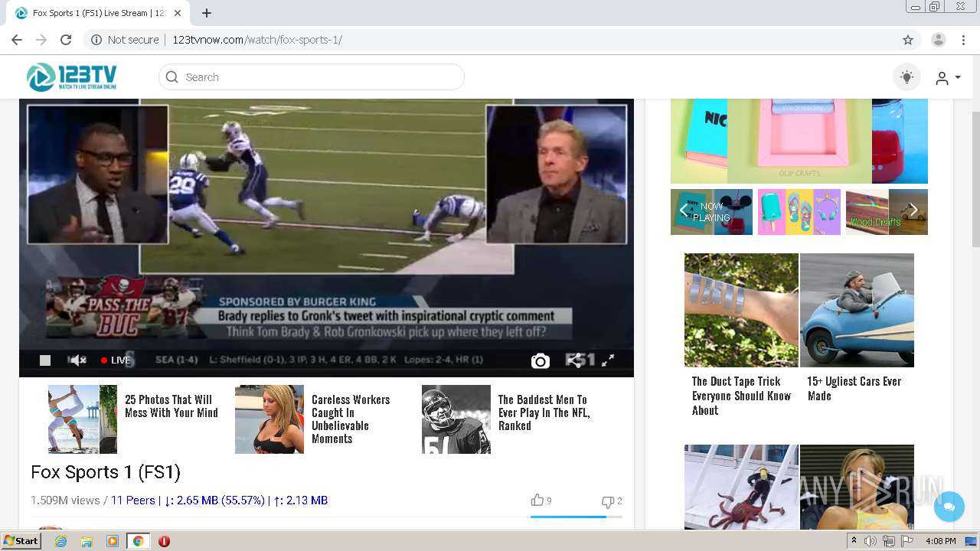Click the Fox Sports 1 (FS1) heading
The height and width of the screenshot is (551, 980).
click(106, 472)
